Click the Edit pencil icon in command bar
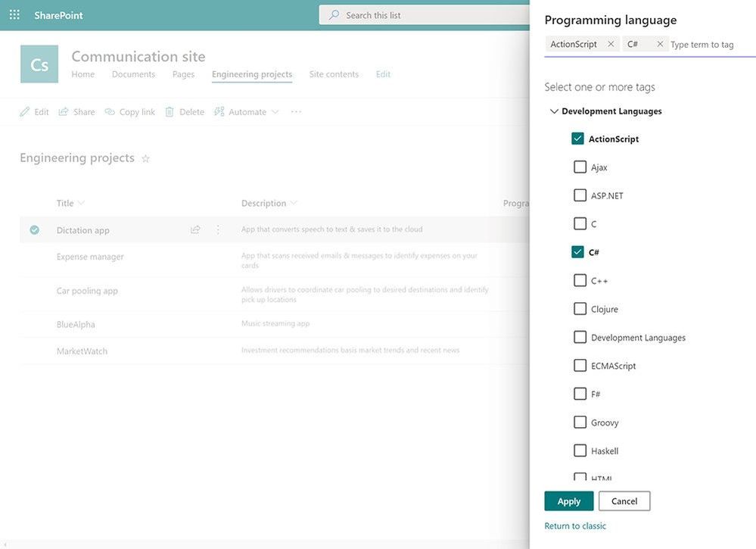The height and width of the screenshot is (549, 756). [24, 112]
